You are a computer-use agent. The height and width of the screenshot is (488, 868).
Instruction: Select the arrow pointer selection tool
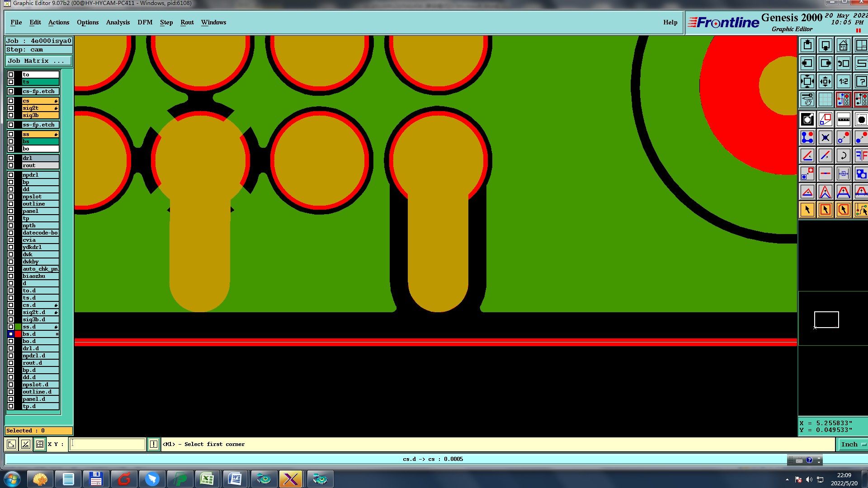[807, 210]
